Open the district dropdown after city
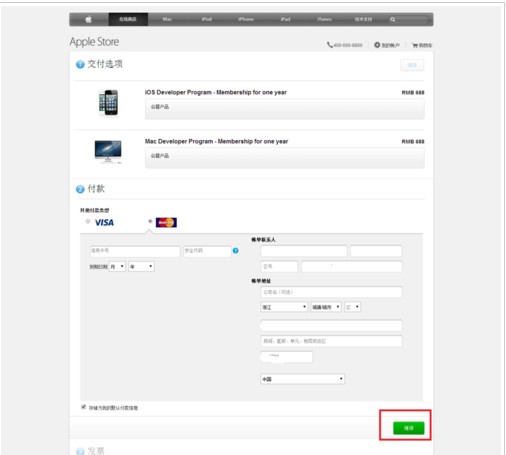506x455 pixels. [352, 307]
